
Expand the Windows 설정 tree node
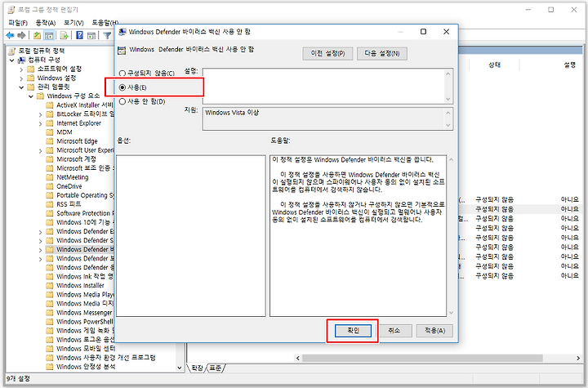(x=21, y=78)
